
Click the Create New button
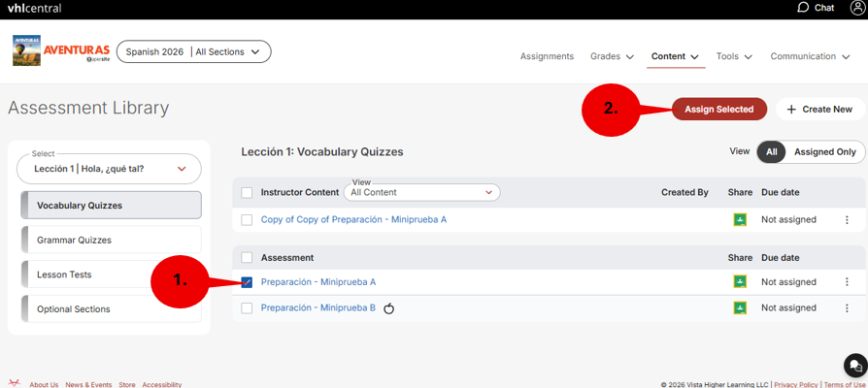[820, 109]
